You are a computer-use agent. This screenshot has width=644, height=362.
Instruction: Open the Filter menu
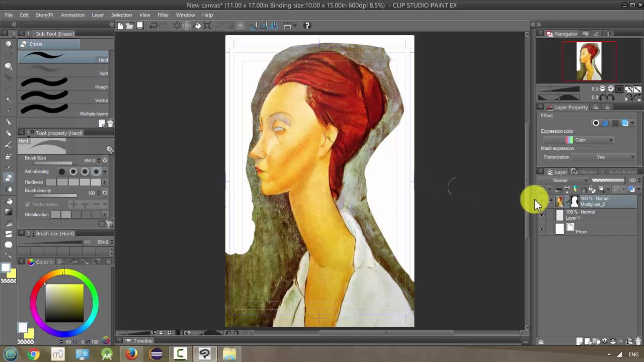tap(163, 15)
